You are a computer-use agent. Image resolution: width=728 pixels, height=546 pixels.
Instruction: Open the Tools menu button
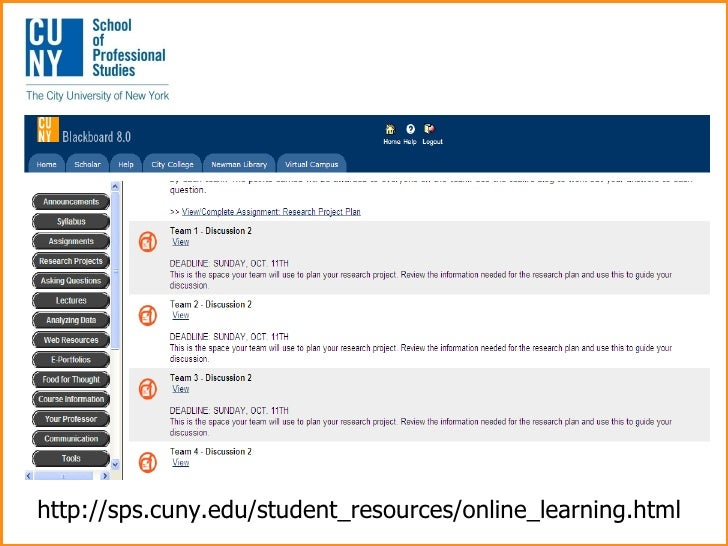coord(71,458)
